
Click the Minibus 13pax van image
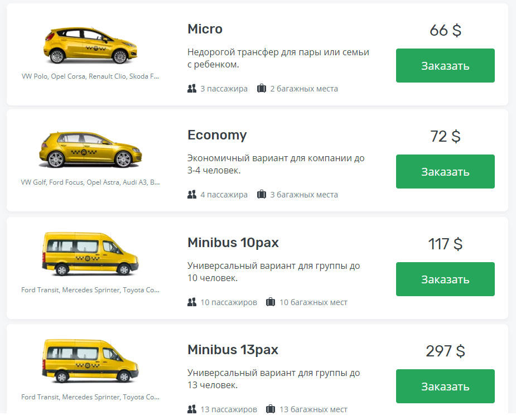tap(90, 361)
